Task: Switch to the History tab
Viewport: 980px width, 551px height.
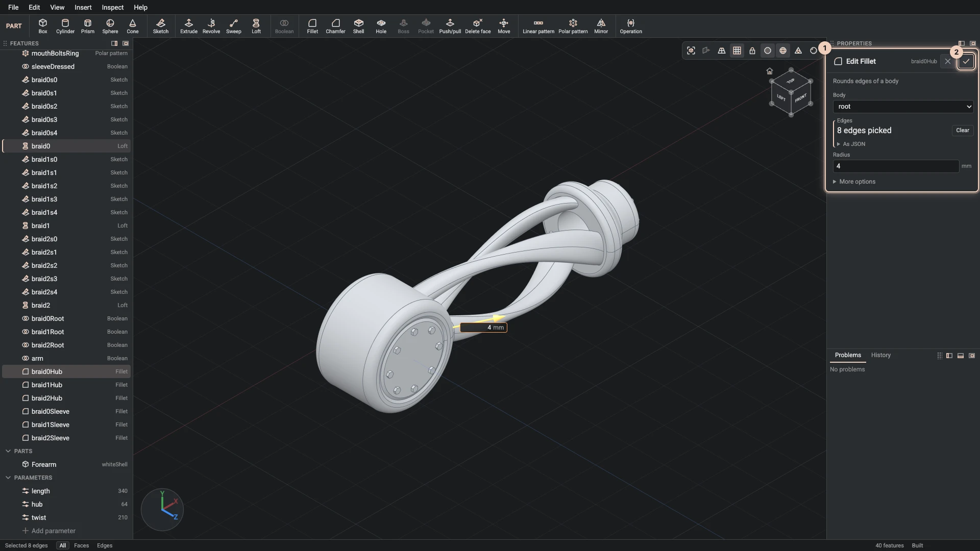Action: tap(880, 355)
